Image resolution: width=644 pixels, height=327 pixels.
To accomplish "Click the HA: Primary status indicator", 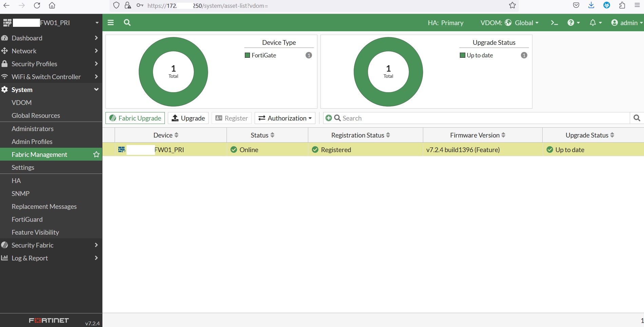I will click(x=446, y=23).
